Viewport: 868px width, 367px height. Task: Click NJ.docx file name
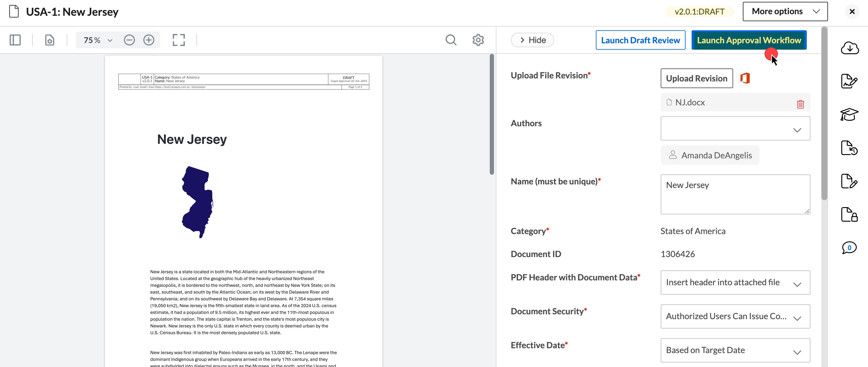690,102
